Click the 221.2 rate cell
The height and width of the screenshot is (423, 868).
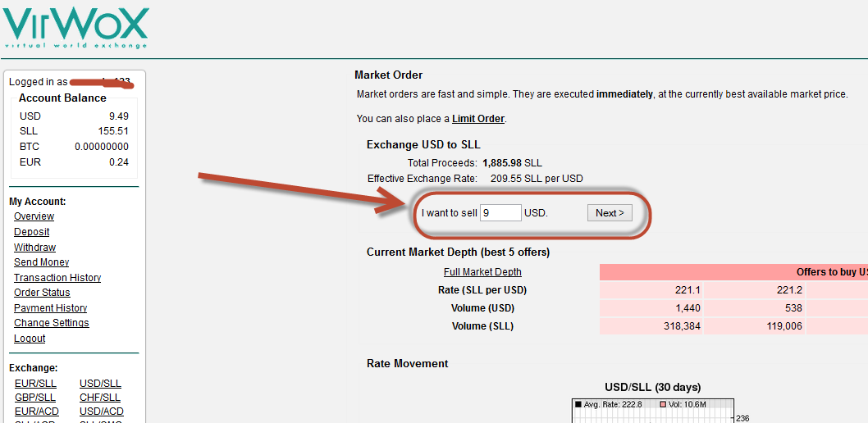755,290
